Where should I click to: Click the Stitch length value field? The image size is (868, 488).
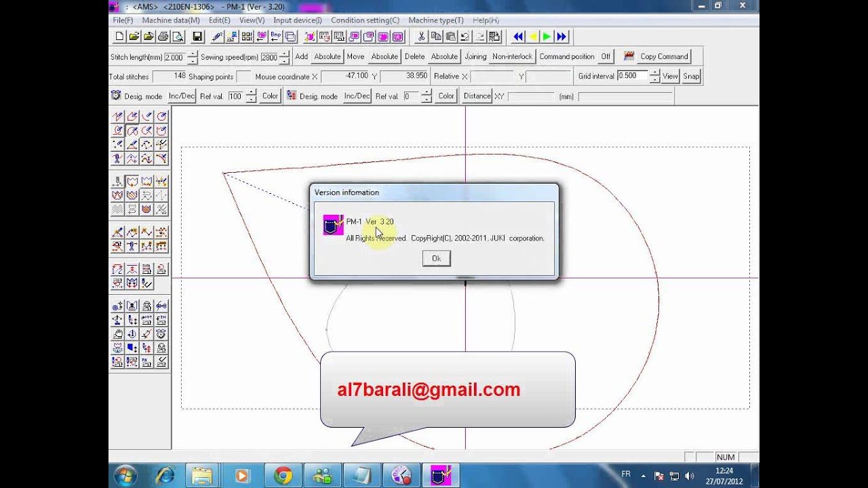tap(175, 58)
